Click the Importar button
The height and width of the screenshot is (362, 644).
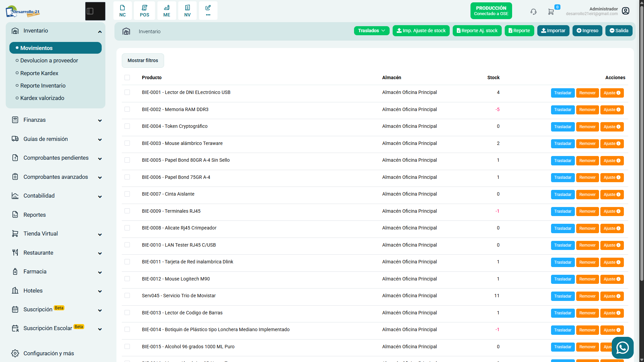tap(553, 31)
